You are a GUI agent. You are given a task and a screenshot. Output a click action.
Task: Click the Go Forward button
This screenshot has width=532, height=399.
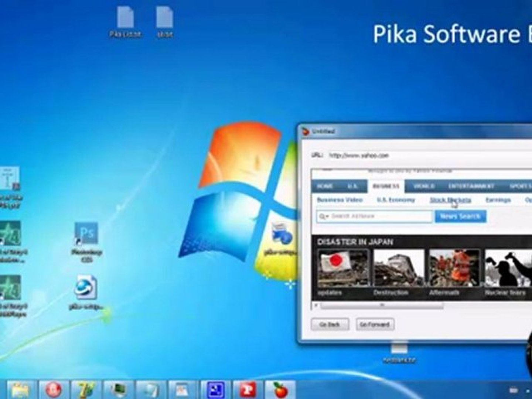pos(375,324)
